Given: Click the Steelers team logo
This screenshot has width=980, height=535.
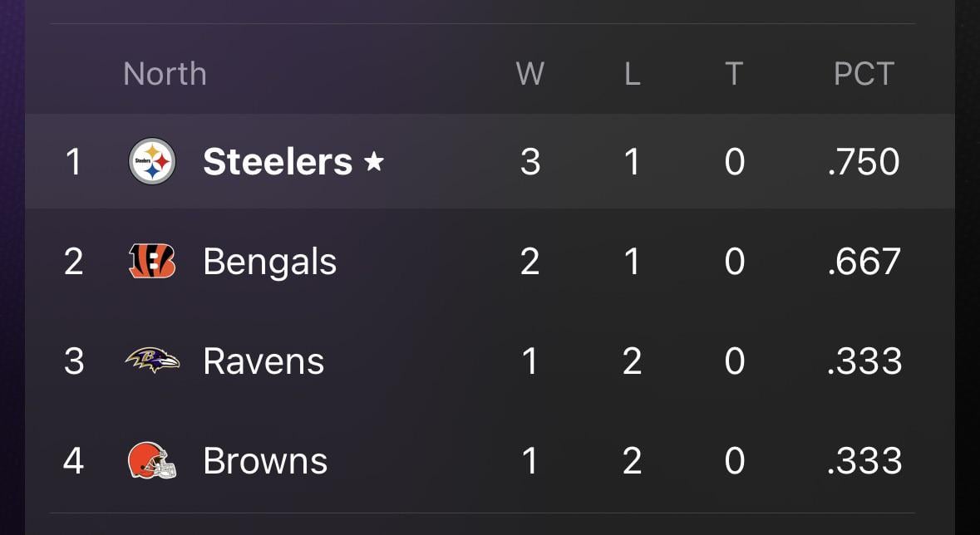Looking at the screenshot, I should coord(152,162).
